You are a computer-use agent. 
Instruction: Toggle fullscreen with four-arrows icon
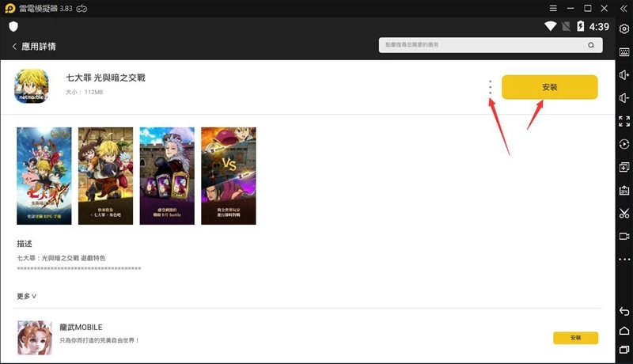coord(624,121)
